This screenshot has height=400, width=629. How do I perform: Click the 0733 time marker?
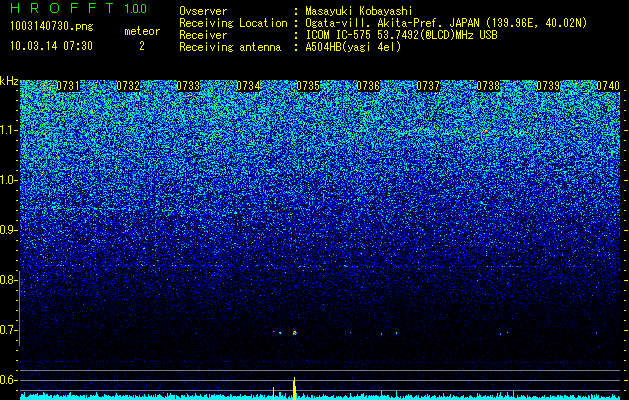pos(188,86)
